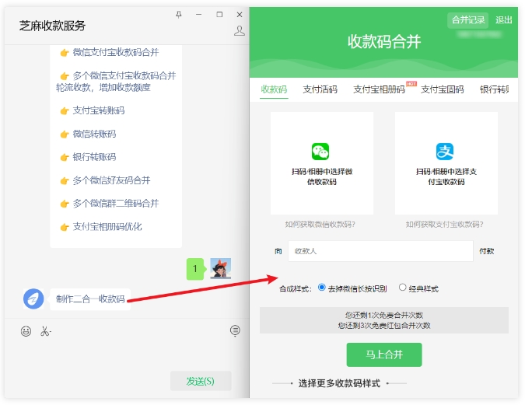Click the 多个微信群二维码合并 chat entry

(x=116, y=204)
